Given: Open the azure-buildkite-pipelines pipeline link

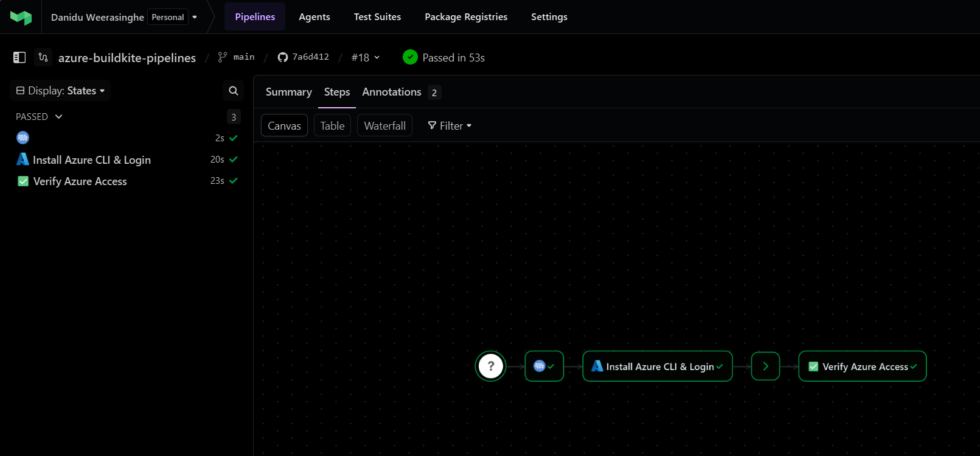Looking at the screenshot, I should [127, 58].
